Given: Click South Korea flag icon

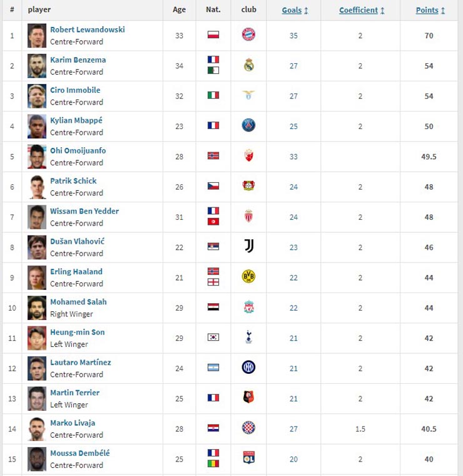Looking at the screenshot, I should (x=213, y=337).
